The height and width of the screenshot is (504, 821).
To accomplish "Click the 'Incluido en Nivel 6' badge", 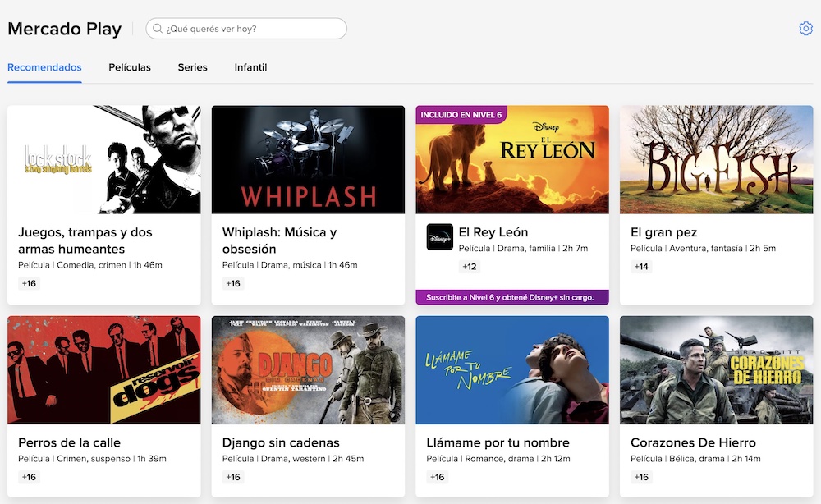I will [x=461, y=115].
